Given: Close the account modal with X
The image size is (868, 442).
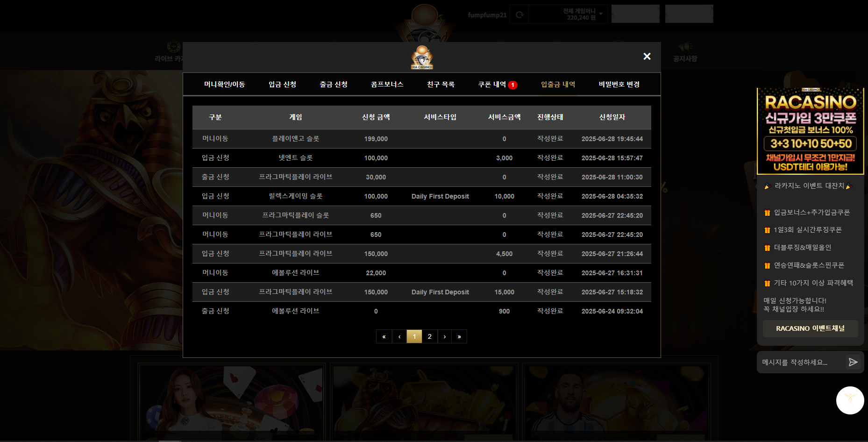Looking at the screenshot, I should point(647,57).
